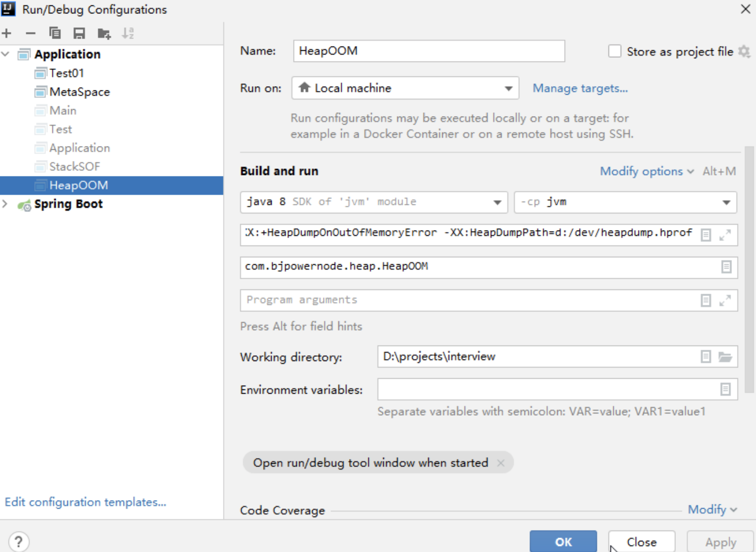The width and height of the screenshot is (756, 552).
Task: Select Main configuration
Action: pyautogui.click(x=63, y=110)
